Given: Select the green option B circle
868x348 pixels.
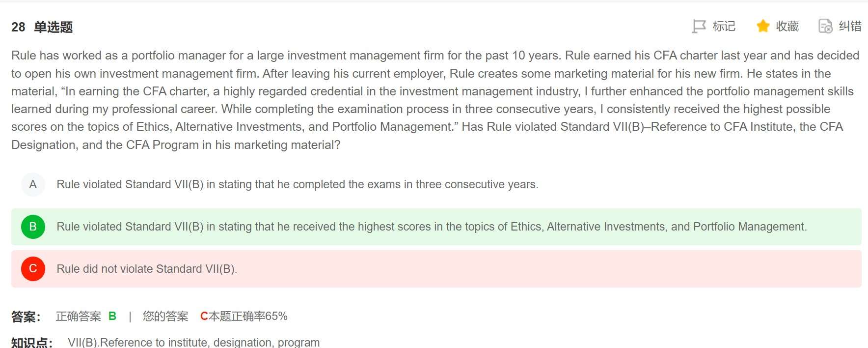Looking at the screenshot, I should (x=33, y=227).
